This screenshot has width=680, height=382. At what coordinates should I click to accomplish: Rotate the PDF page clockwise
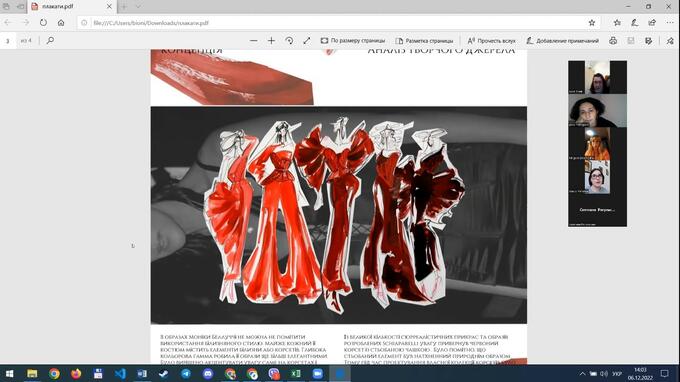289,41
